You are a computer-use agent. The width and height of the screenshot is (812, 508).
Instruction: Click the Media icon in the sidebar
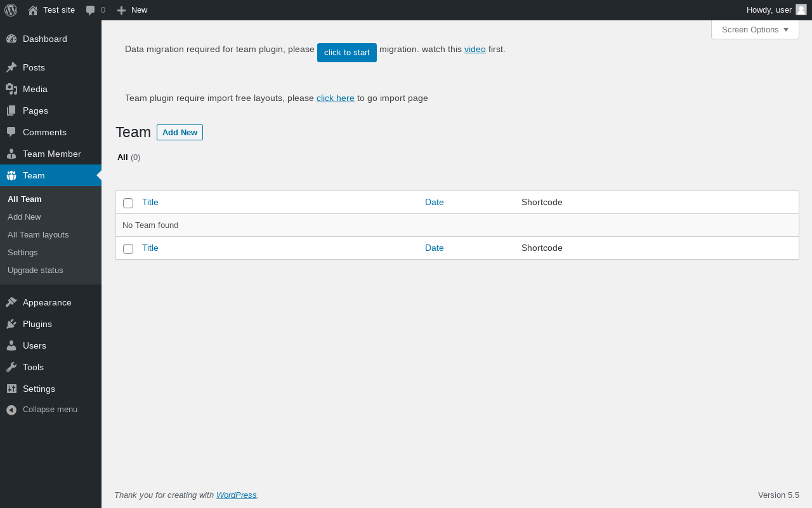click(11, 89)
